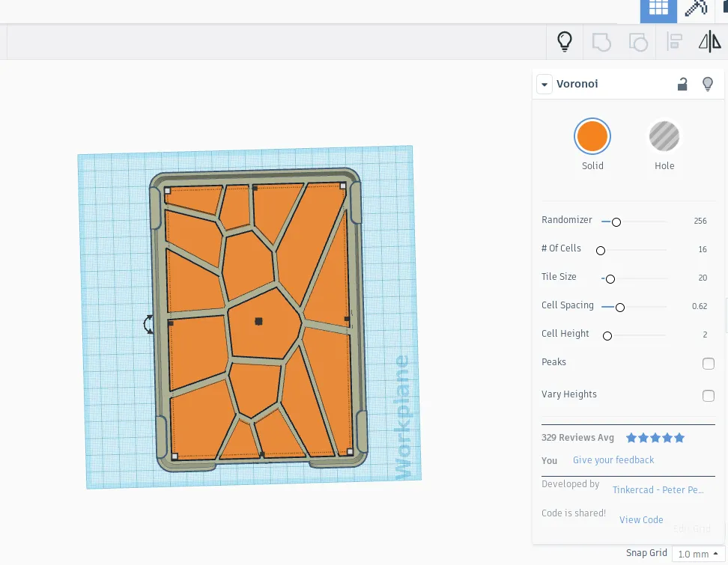728x565 pixels.
Task: Enable the Vary Heights checkbox
Action: 708,396
